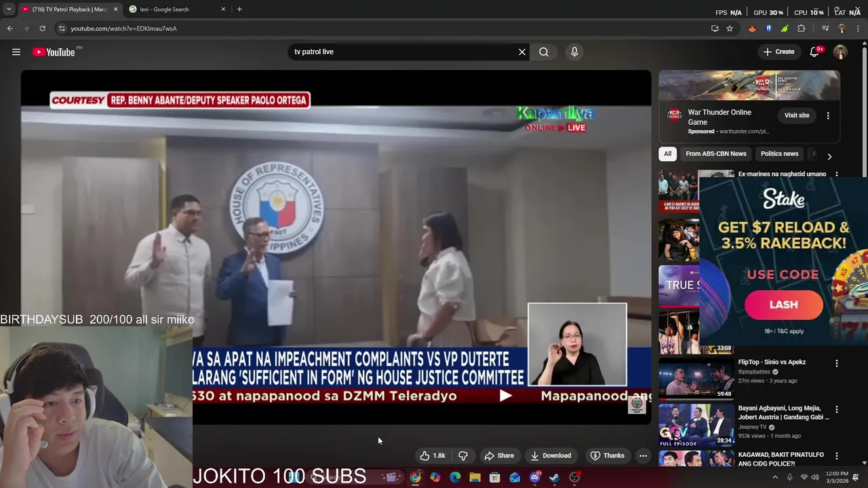Clear the search box text
The height and width of the screenshot is (488, 868).
[x=522, y=52]
